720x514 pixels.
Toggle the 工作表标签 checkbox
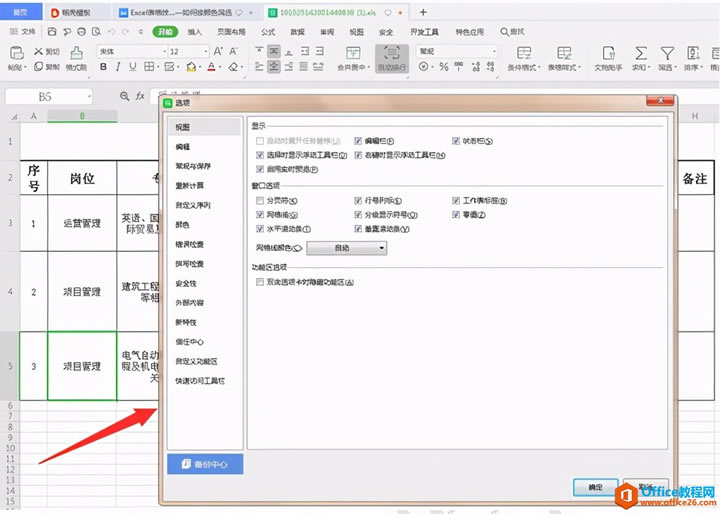coord(456,200)
